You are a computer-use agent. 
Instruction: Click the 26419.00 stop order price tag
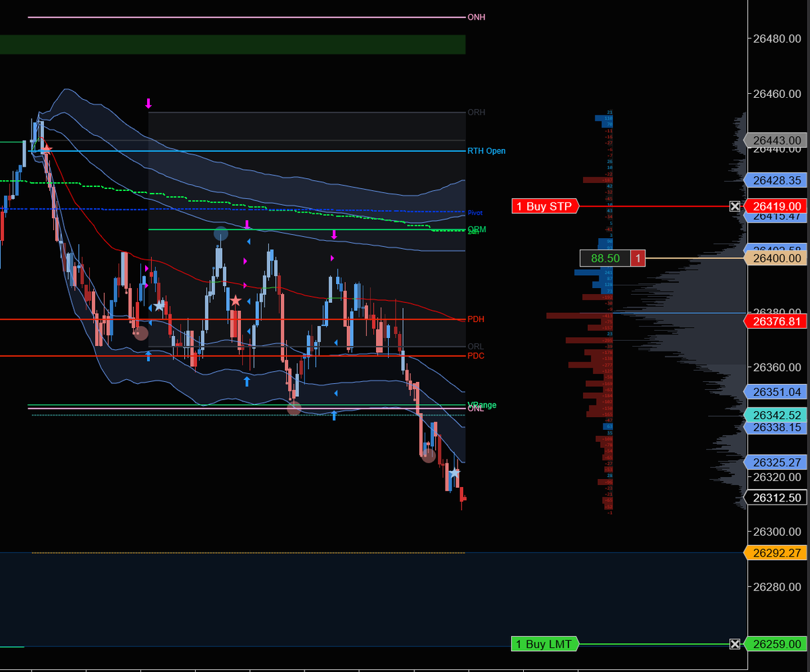(x=776, y=206)
